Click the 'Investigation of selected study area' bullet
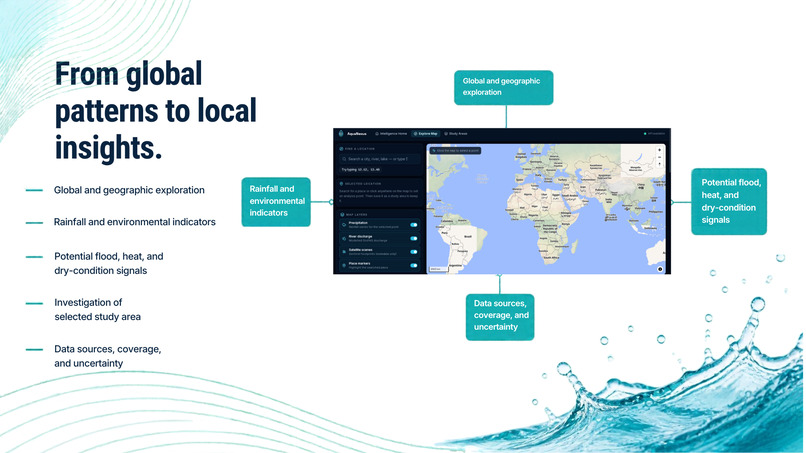 coord(98,310)
